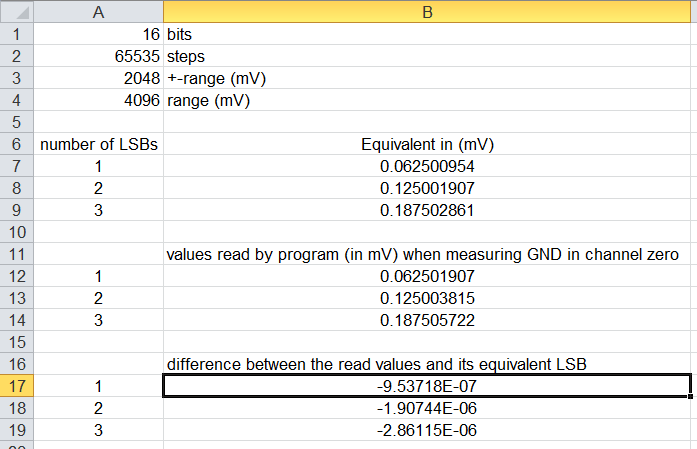Click the 'range (mV)' cell in row 4

point(427,100)
